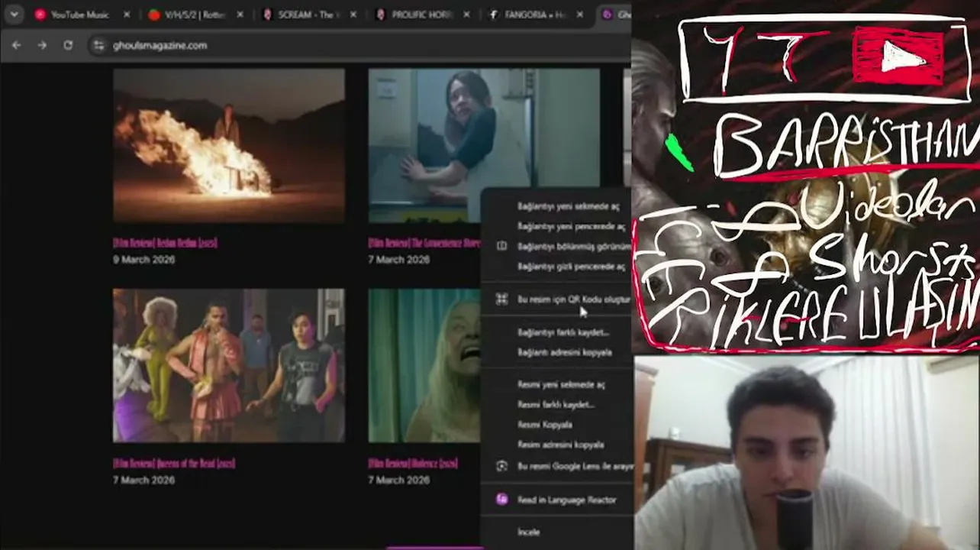Select the active Ghouls Magazine tab
Viewport: 980px width, 550px height.
[614, 15]
